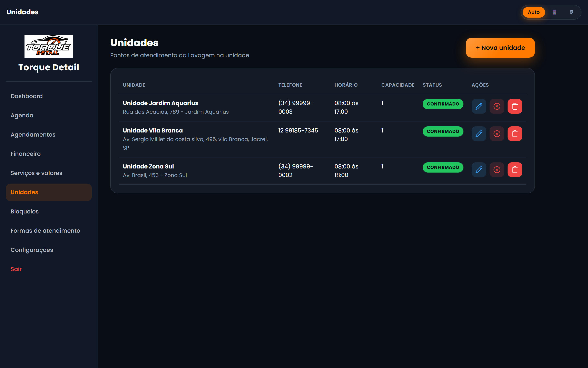Screen dimensions: 588x368
Task: Click the Torque Detail logo image
Action: coord(49,46)
